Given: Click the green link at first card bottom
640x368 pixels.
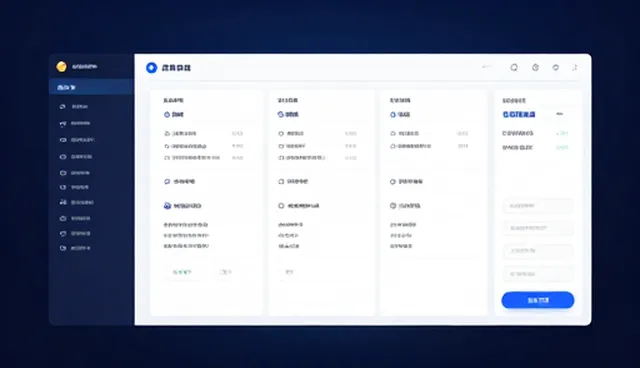Looking at the screenshot, I should pos(182,272).
